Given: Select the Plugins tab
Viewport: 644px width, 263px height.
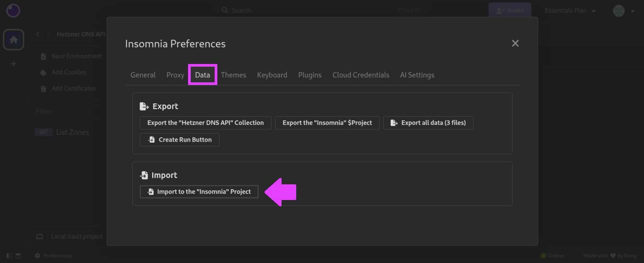Looking at the screenshot, I should 310,75.
